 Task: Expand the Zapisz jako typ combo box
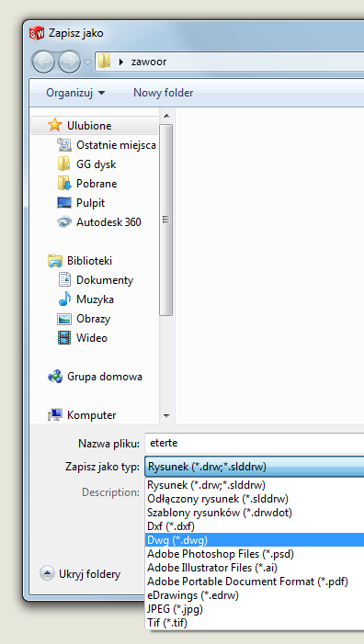coord(255,467)
